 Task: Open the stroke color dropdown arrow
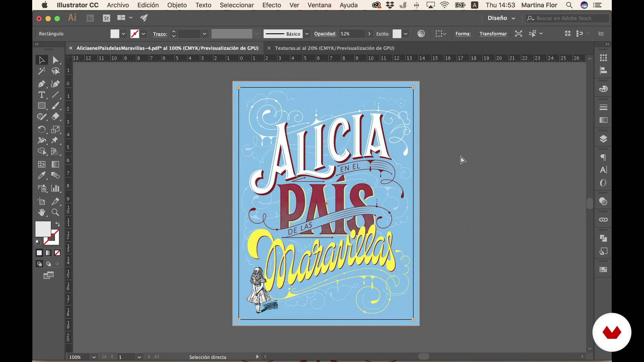point(144,34)
